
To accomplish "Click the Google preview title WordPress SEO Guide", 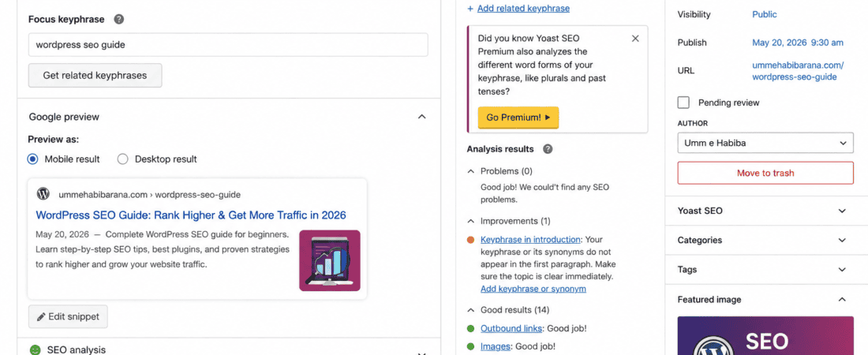I will pos(191,215).
